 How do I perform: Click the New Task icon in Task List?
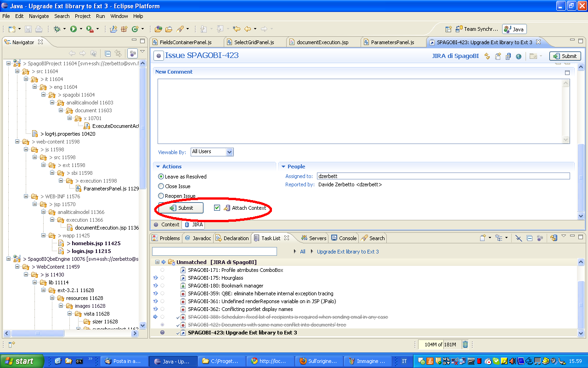click(x=483, y=238)
